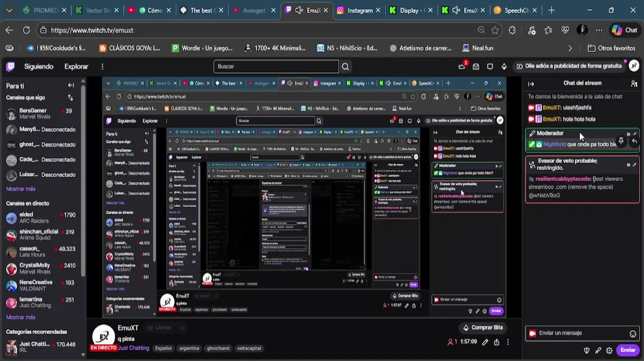Open the dropdown arrow next to EmuXT name
644x361 pixels.
[x=182, y=328]
